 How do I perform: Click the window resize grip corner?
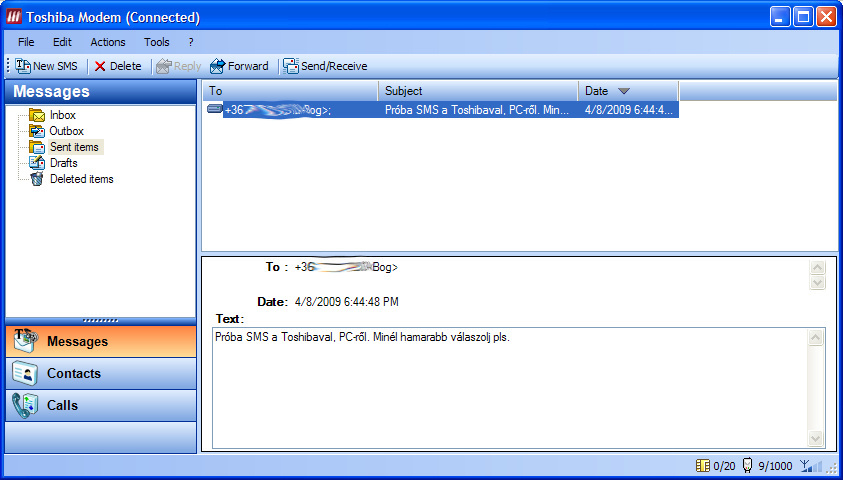click(832, 468)
